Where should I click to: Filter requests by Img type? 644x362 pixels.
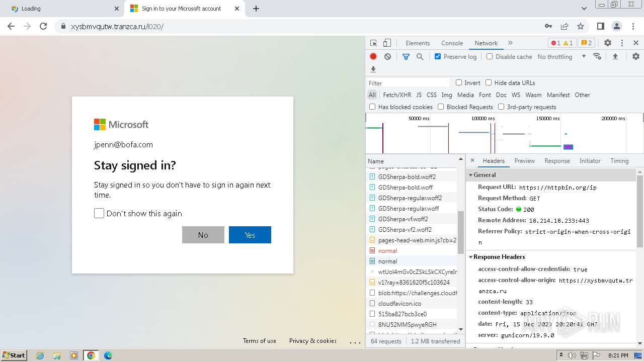point(446,95)
